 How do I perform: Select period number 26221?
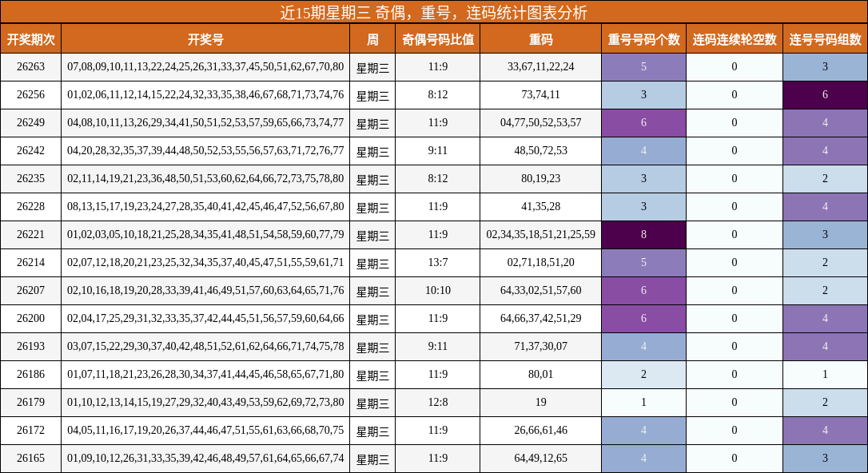(x=30, y=235)
